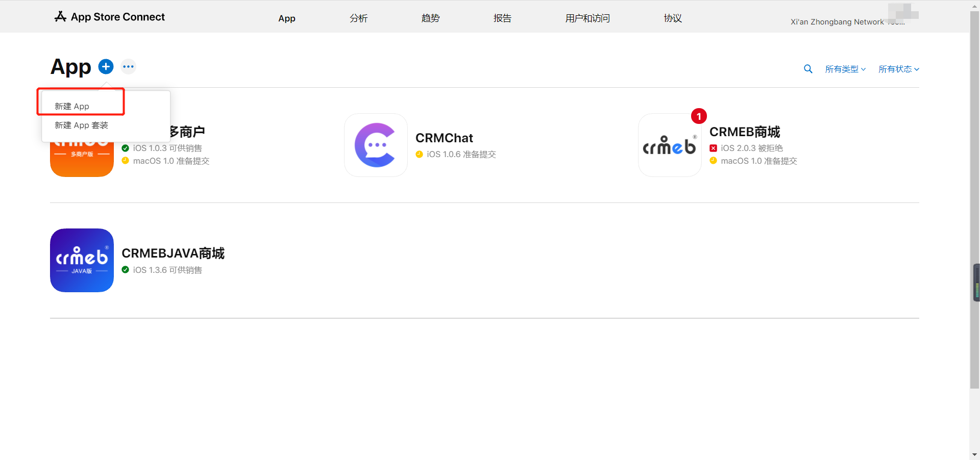Image resolution: width=980 pixels, height=460 pixels.
Task: Select 新建 App 套装 from the menu
Action: (x=81, y=125)
